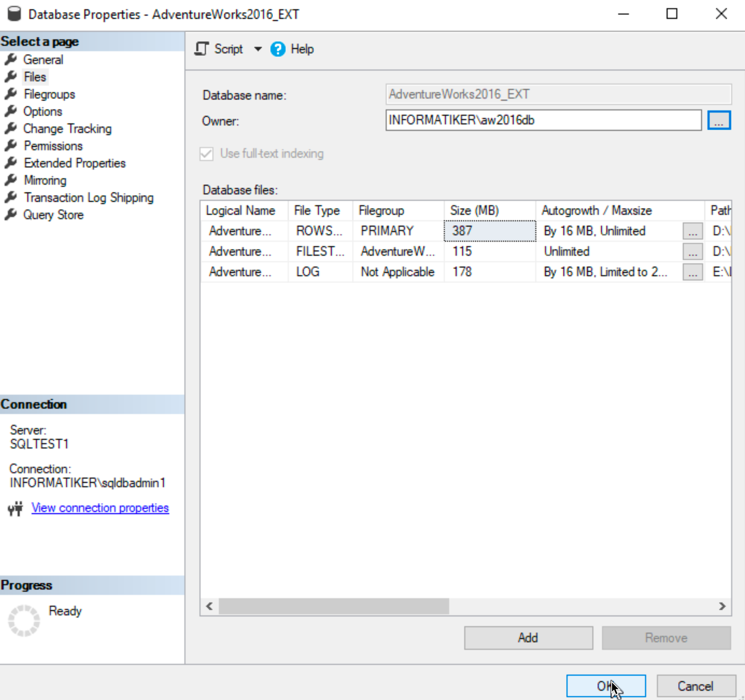Click the horizontal scrollbar left arrow

209,606
